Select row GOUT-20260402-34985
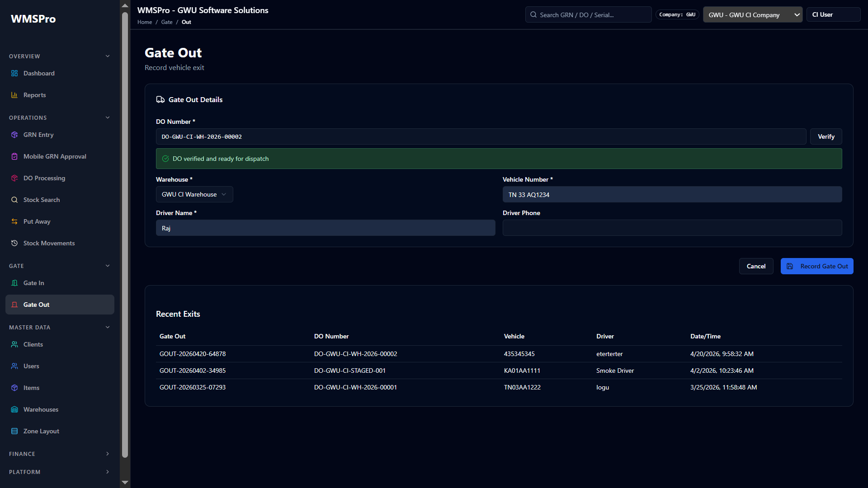 (x=499, y=371)
